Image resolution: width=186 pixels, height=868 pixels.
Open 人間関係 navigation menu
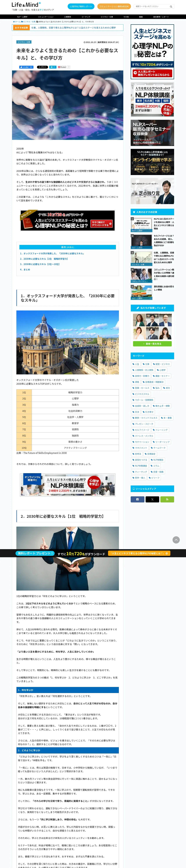(68, 17)
